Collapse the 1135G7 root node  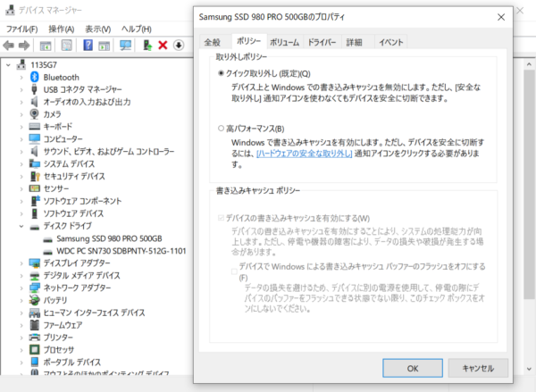click(x=9, y=64)
